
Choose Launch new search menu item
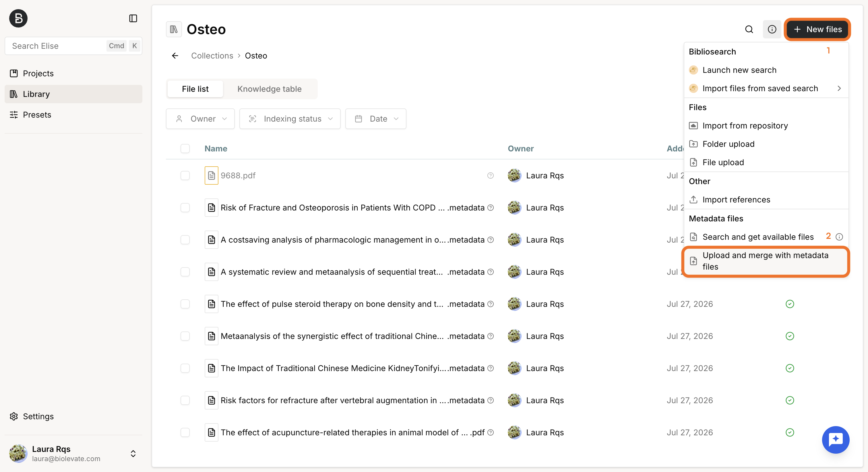tap(766, 70)
